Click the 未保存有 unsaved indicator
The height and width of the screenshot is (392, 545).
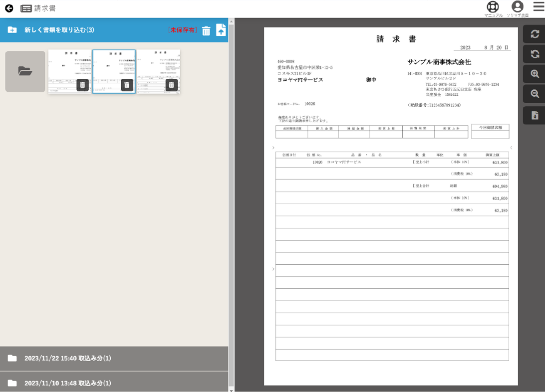coord(183,30)
